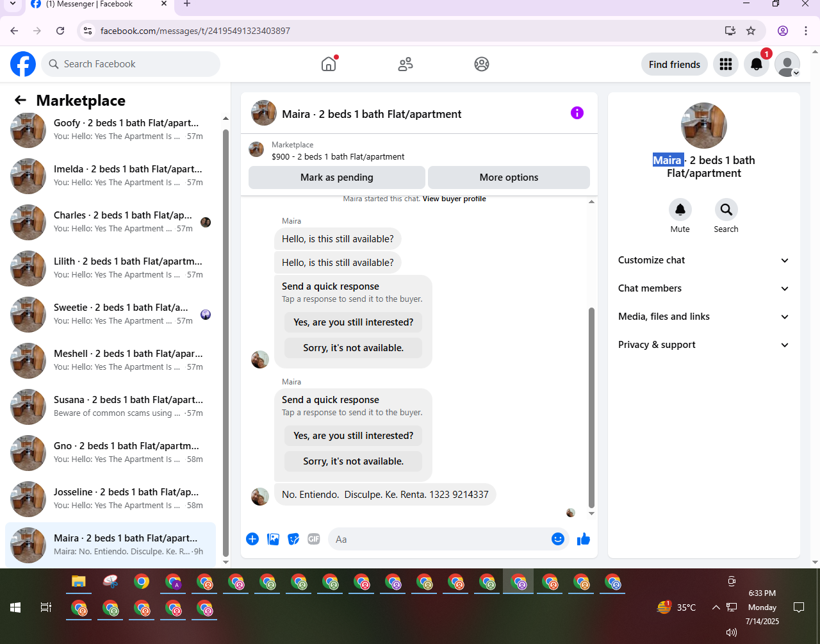The image size is (820, 644).
Task: Expand Media, files and links section
Action: (x=703, y=317)
